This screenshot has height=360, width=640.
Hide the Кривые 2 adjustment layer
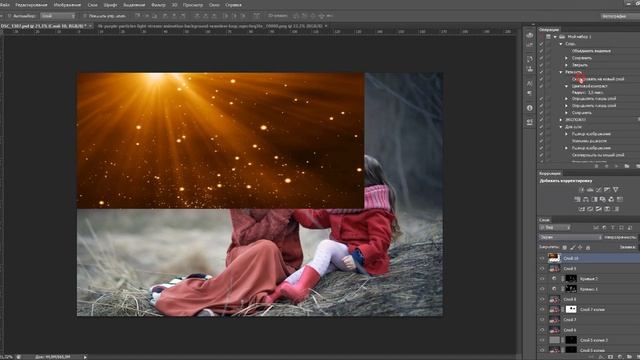(542, 279)
